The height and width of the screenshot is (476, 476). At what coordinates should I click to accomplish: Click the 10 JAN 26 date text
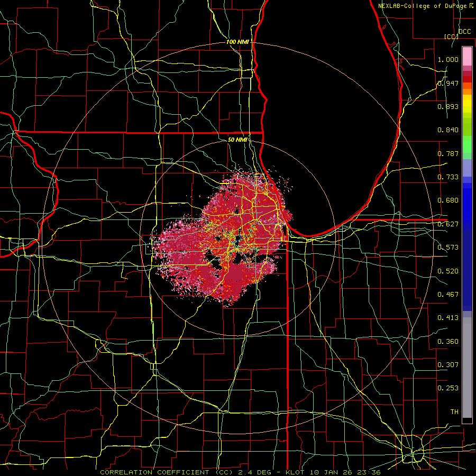click(x=332, y=472)
